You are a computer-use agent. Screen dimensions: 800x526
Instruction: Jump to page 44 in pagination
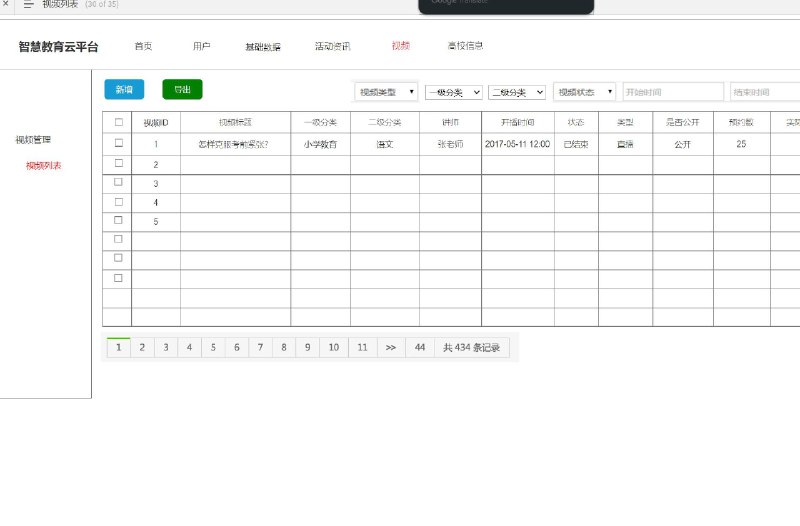pos(420,347)
